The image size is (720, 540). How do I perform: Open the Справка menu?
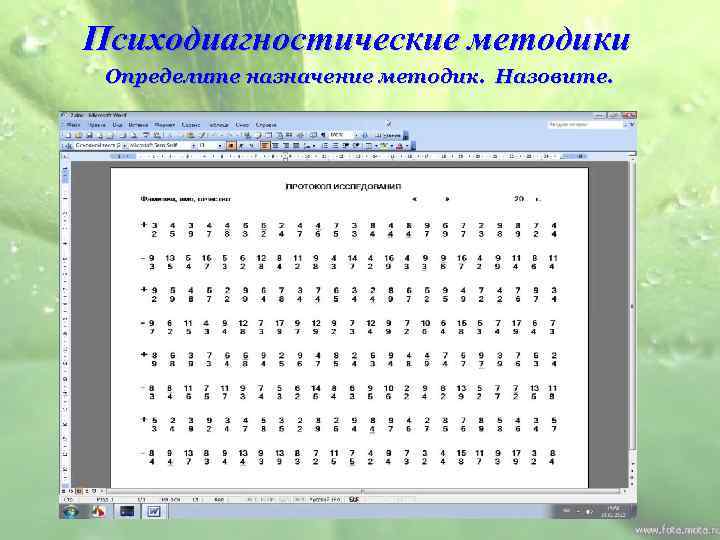click(x=266, y=125)
